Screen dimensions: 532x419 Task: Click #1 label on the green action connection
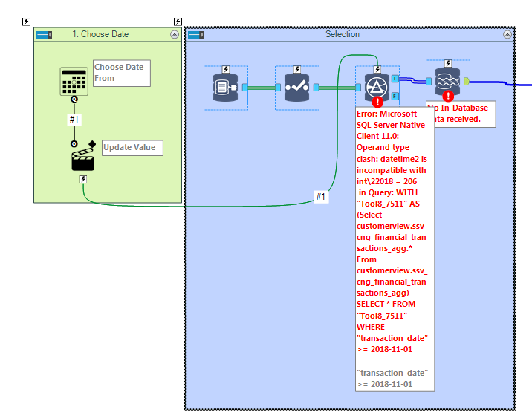pos(321,196)
